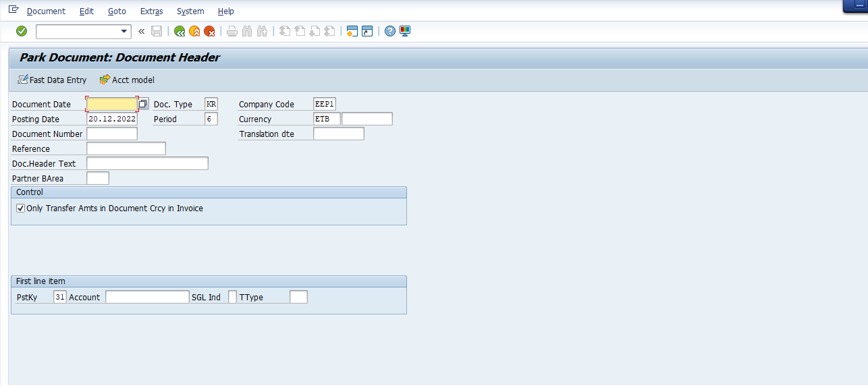
Task: Click the Doc. Type field showing KR
Action: 211,104
